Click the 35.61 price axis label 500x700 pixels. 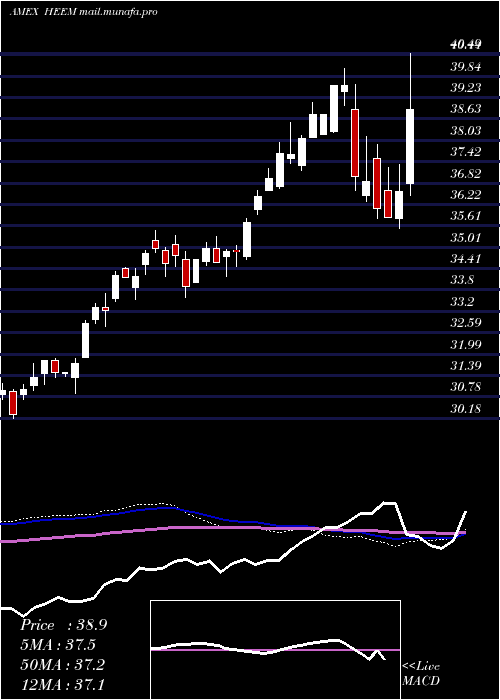click(466, 216)
